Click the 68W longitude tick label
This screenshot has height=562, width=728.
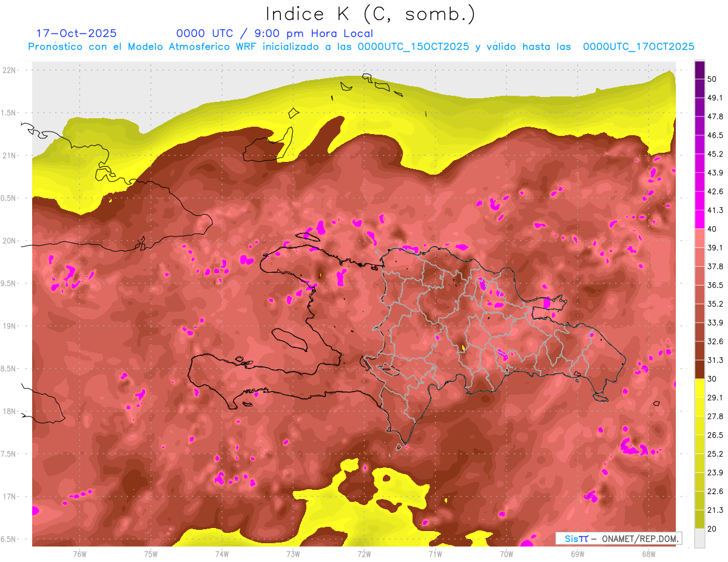pos(648,554)
